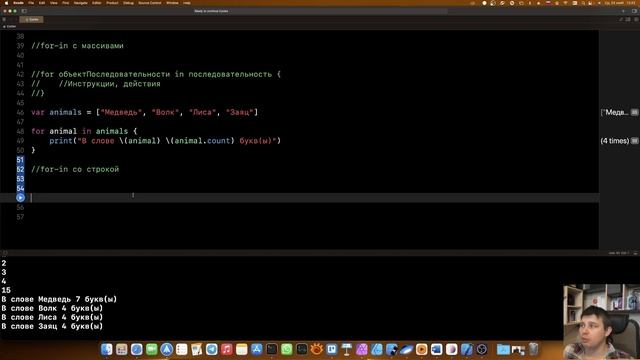Open the Notes app in the Dock

click(x=242, y=349)
